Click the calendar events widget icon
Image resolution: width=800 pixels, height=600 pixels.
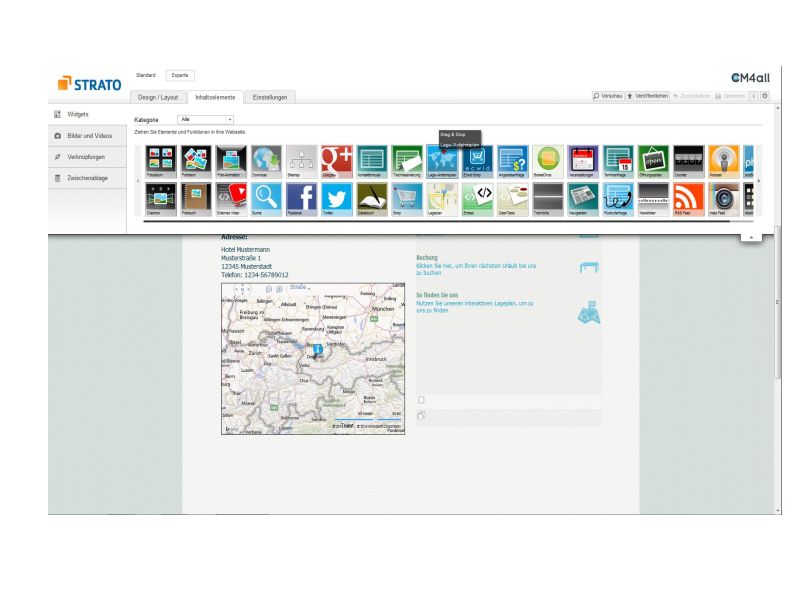[x=583, y=161]
